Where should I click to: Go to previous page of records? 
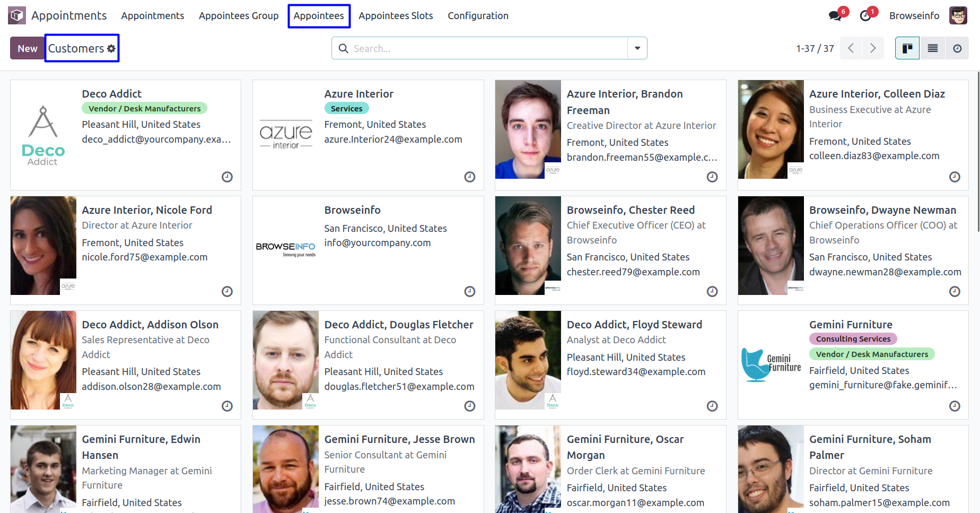pyautogui.click(x=851, y=48)
